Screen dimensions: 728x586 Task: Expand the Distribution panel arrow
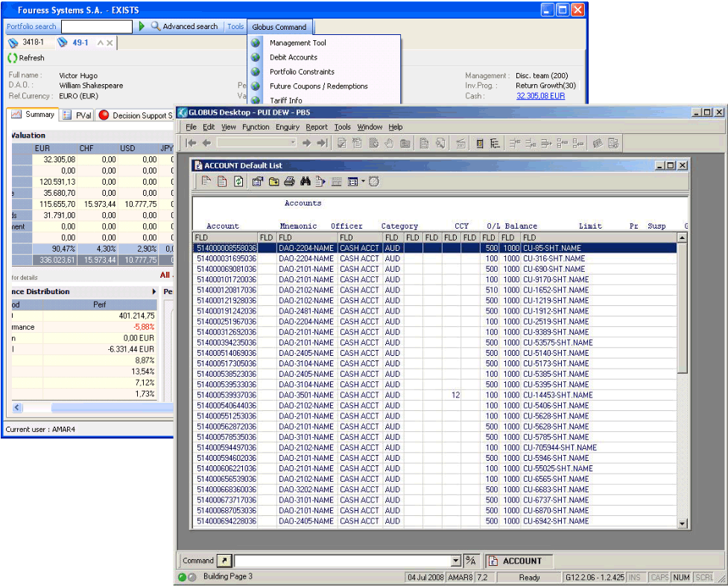pos(153,291)
